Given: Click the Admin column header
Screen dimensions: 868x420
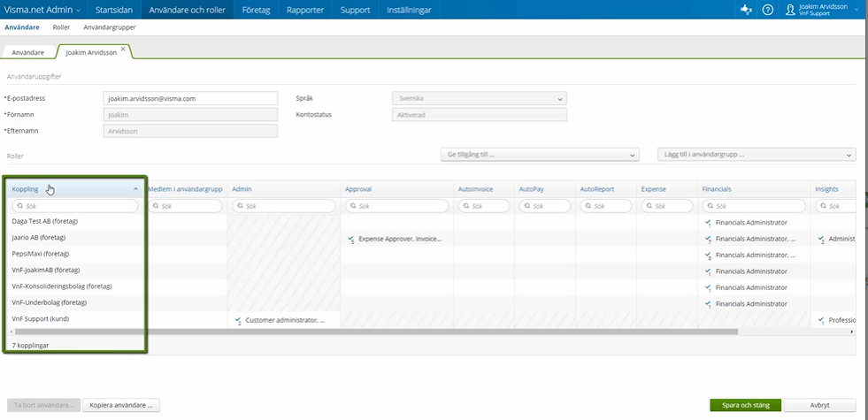Looking at the screenshot, I should click(x=284, y=189).
